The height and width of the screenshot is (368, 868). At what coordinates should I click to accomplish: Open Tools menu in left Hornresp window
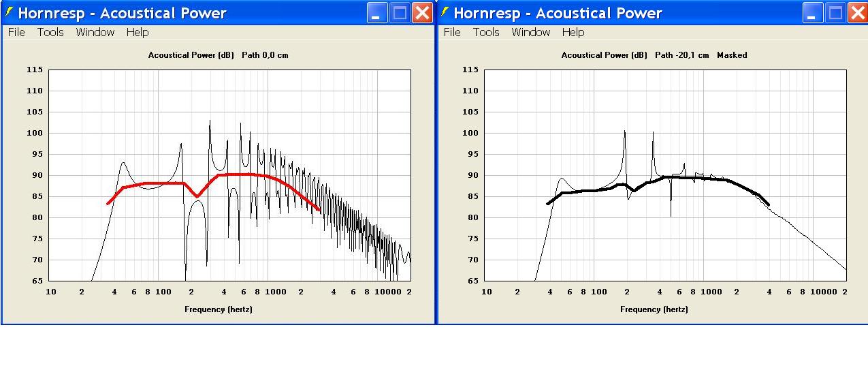click(50, 32)
